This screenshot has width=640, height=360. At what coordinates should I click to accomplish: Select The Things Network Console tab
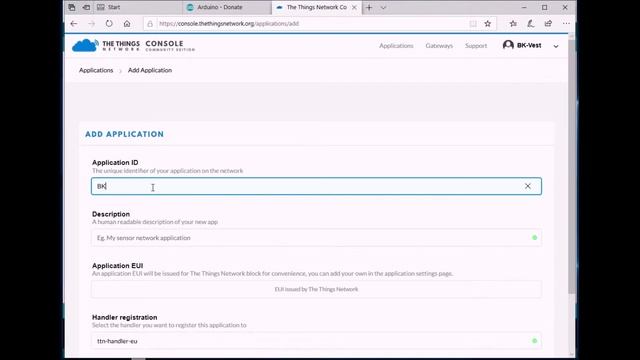coord(316,7)
